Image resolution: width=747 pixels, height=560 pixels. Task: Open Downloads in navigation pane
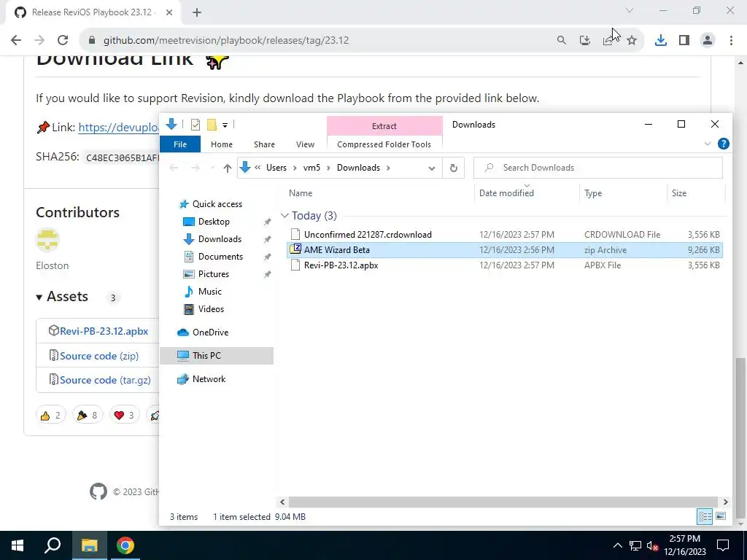click(x=220, y=239)
